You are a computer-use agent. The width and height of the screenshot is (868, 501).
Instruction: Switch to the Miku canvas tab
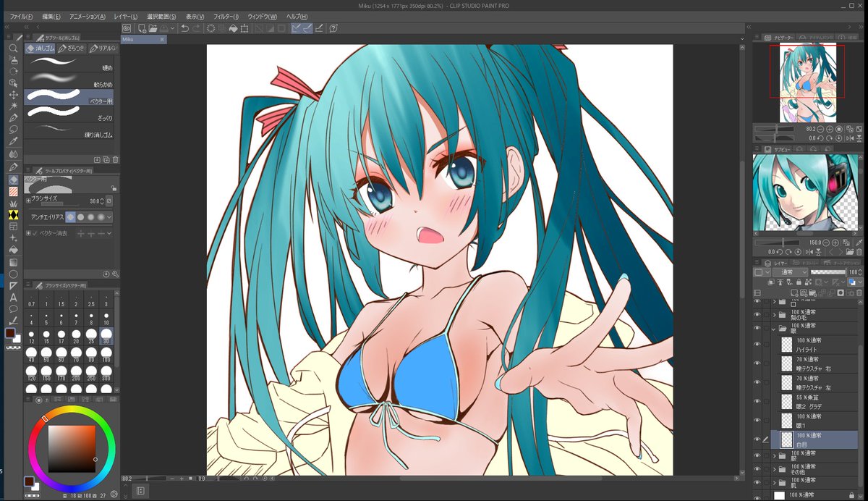(143, 40)
